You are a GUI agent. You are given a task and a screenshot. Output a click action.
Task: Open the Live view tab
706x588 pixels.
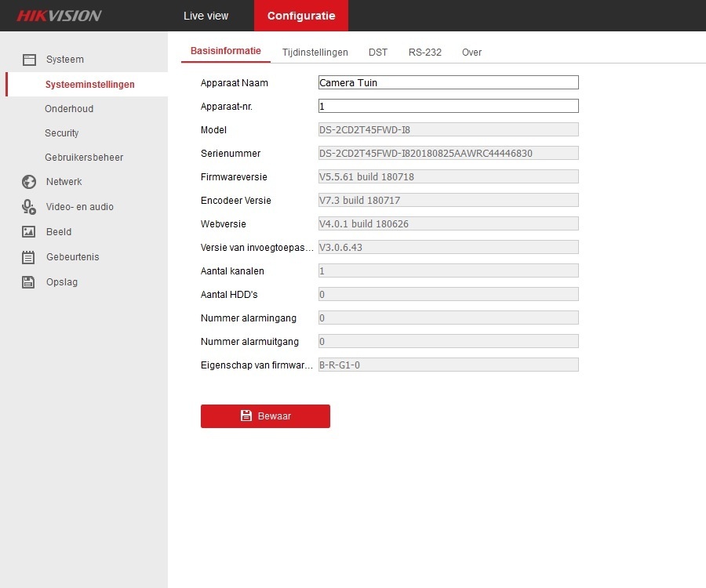coord(206,16)
